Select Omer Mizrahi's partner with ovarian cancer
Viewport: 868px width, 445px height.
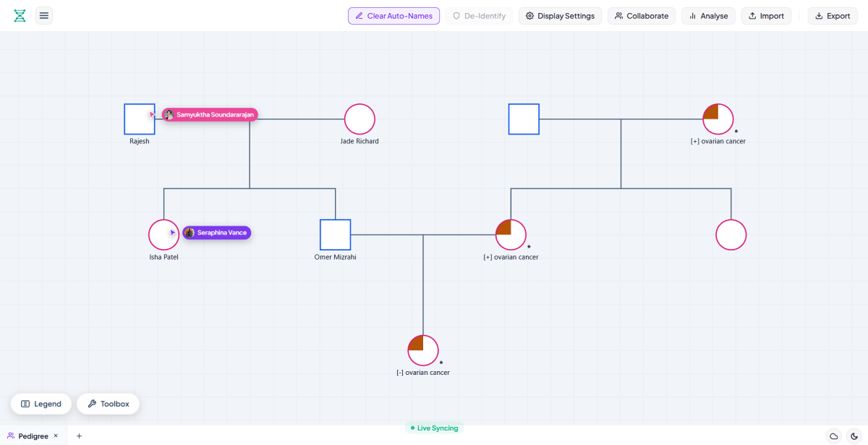511,234
